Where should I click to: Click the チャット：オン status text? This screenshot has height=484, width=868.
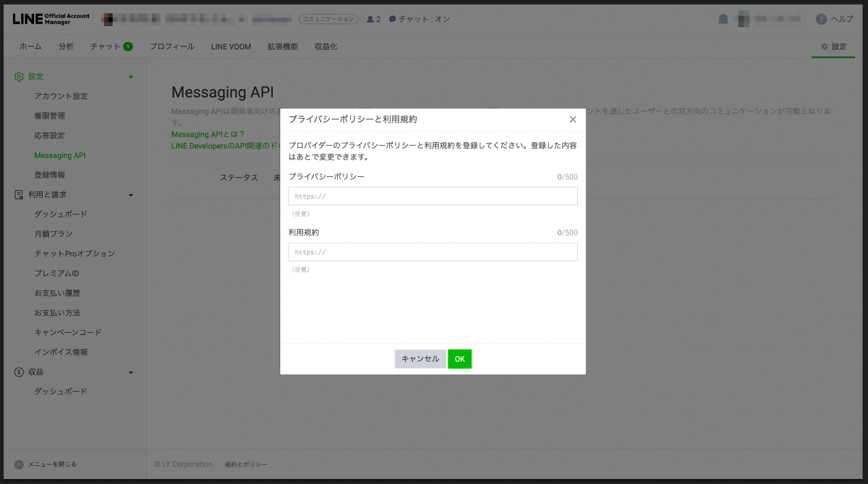tap(424, 19)
